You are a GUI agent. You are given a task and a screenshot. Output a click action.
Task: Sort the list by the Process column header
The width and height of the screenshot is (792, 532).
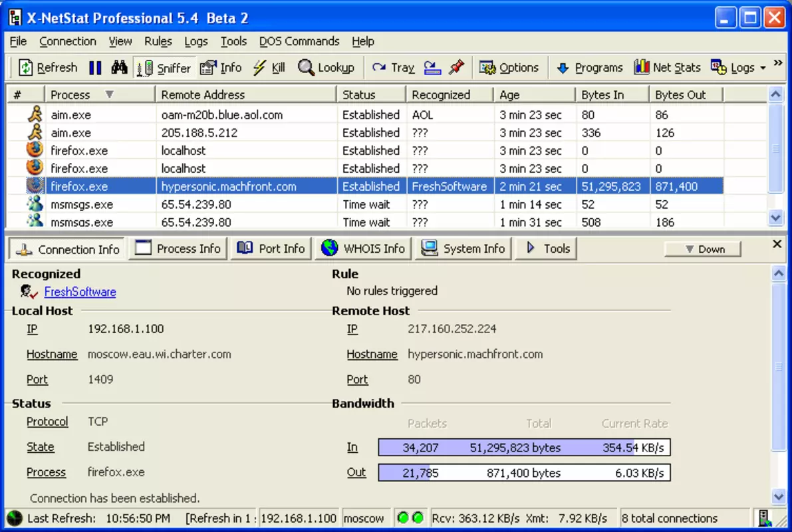(x=100, y=94)
